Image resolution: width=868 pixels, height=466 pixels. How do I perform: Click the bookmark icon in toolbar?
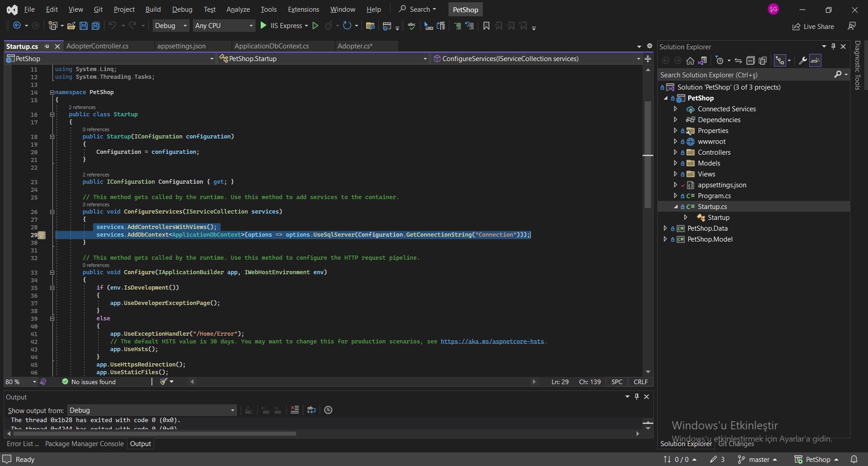pyautogui.click(x=486, y=26)
